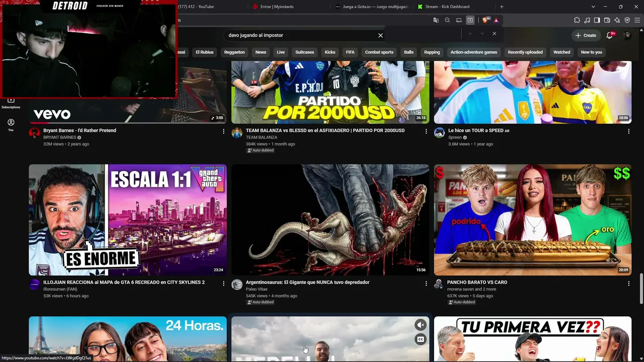Image resolution: width=644 pixels, height=362 pixels.
Task: Switch to the Juega a Gota.io tab
Action: click(371, 7)
